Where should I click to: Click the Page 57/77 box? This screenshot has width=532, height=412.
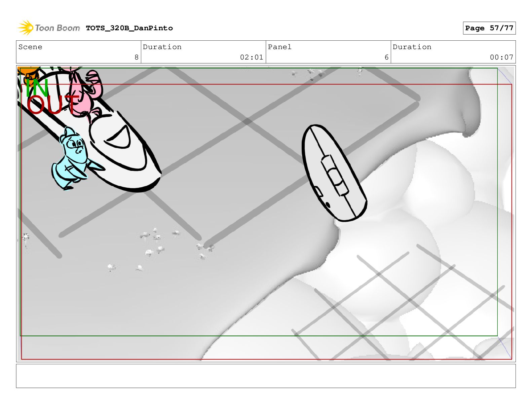(489, 28)
